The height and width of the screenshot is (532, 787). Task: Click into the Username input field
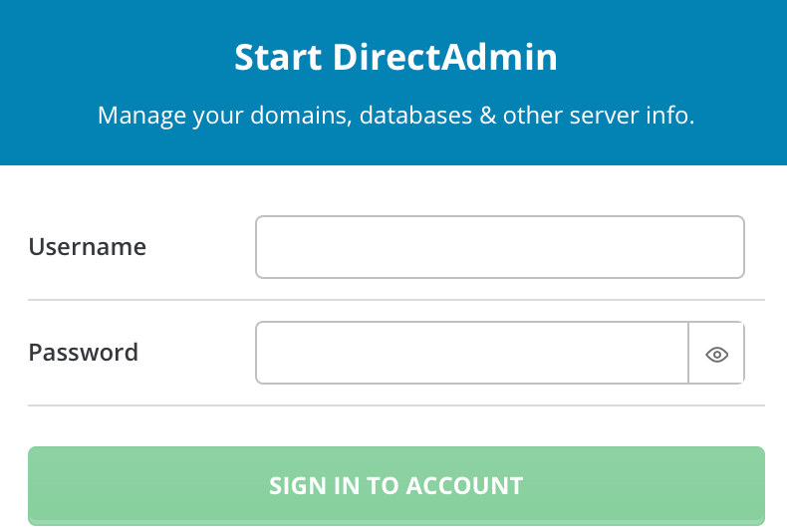pos(499,247)
